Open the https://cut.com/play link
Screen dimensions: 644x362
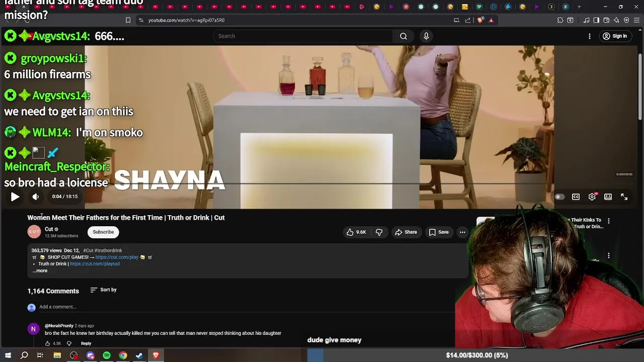[x=117, y=257]
